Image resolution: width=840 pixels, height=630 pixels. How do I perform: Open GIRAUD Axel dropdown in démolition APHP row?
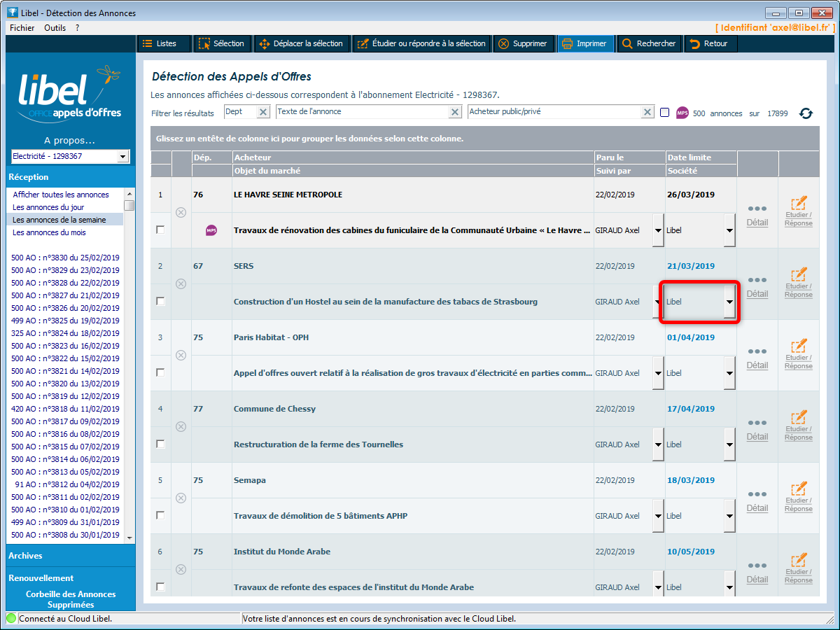click(658, 516)
